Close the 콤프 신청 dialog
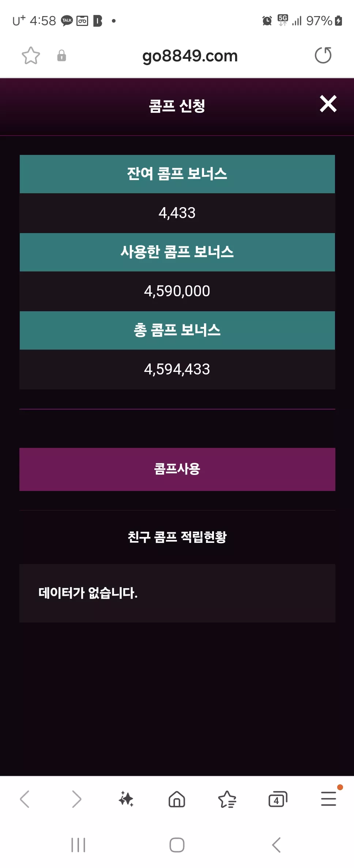Viewport: 354px width, 868px height. [328, 104]
